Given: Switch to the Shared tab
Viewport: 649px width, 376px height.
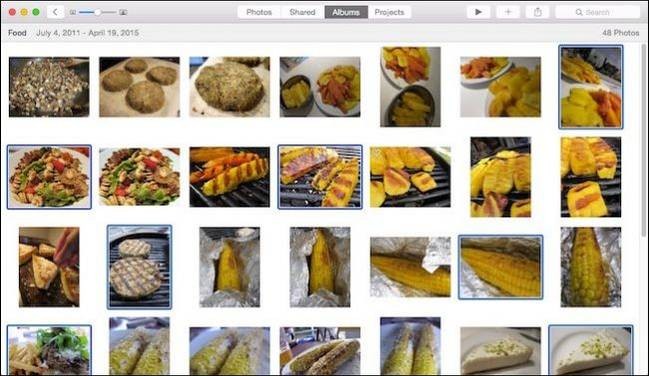Looking at the screenshot, I should (x=302, y=12).
